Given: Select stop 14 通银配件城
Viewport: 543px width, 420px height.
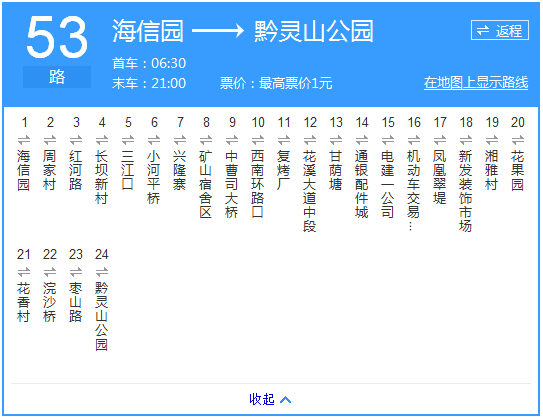Looking at the screenshot, I should click(361, 184).
